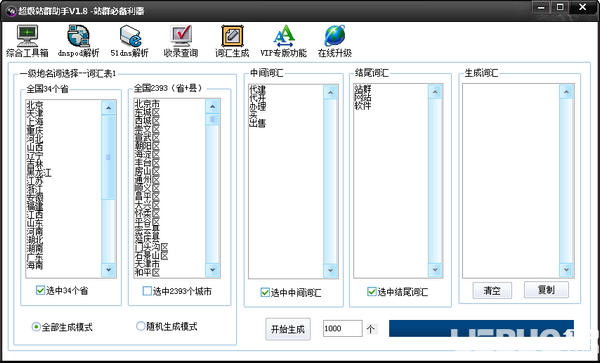The image size is (600, 363).
Task: Click 复制 button
Action: tap(546, 290)
